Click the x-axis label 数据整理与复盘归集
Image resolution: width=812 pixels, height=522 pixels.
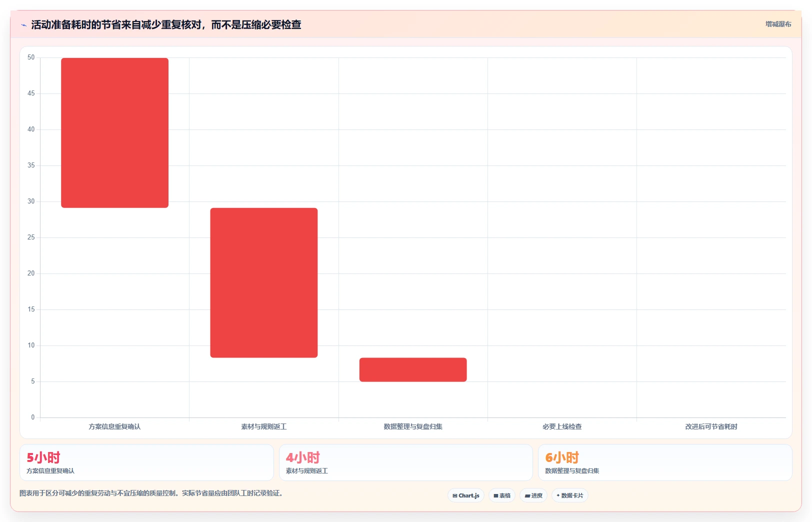tap(413, 426)
